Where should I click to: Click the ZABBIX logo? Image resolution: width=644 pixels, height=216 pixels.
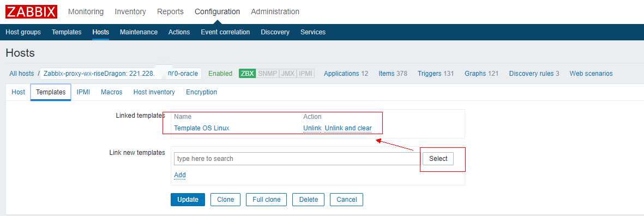coord(31,11)
